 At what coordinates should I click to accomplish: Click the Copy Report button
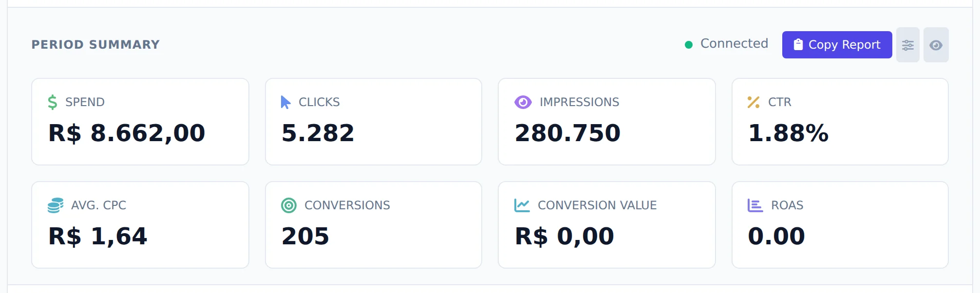(837, 45)
